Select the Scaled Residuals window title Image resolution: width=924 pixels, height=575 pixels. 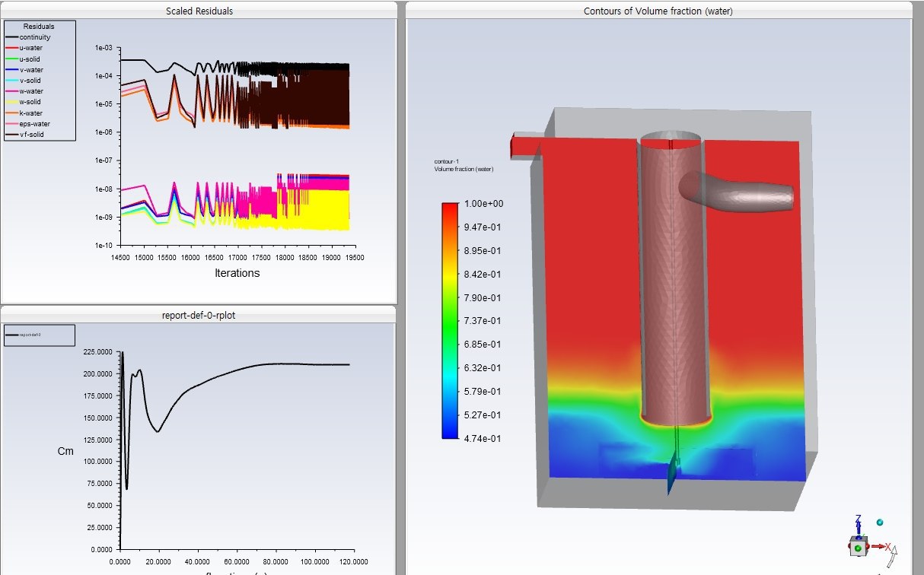[199, 11]
